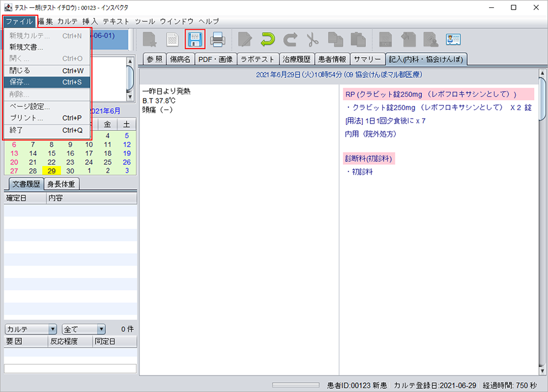548x392 pixels.
Task: Click the pencil edit-karte icon
Action: (x=245, y=40)
